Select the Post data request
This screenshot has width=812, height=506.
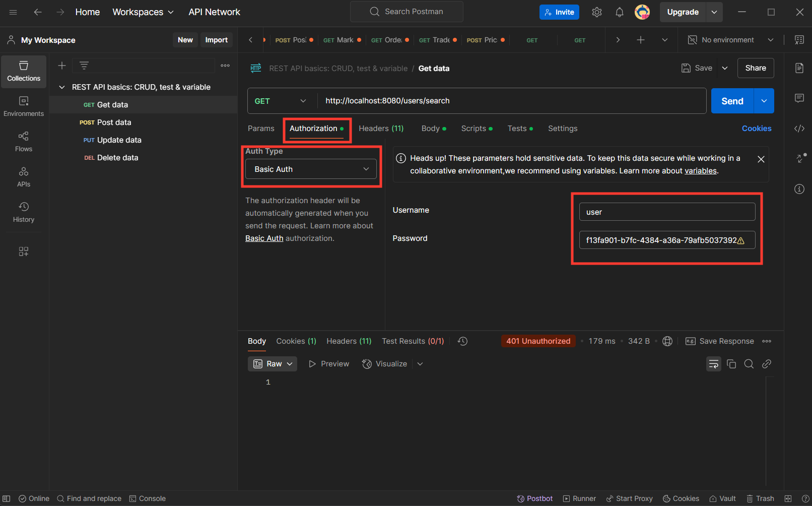click(144, 122)
